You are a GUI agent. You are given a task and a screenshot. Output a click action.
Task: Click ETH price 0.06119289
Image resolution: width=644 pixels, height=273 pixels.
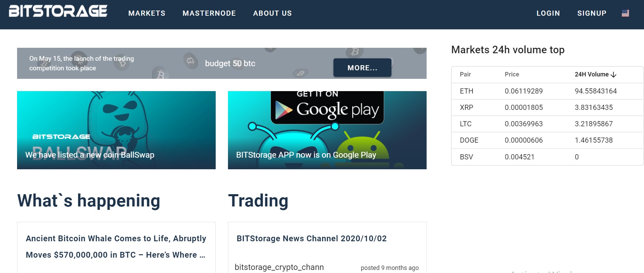coord(524,91)
